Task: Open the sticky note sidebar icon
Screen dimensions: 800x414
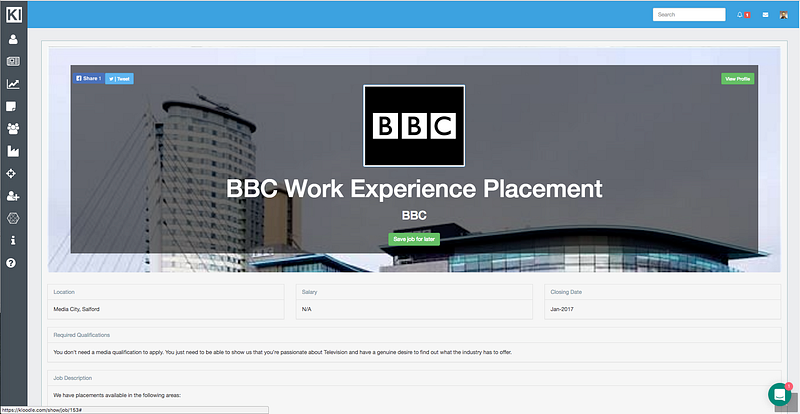Action: click(x=11, y=106)
